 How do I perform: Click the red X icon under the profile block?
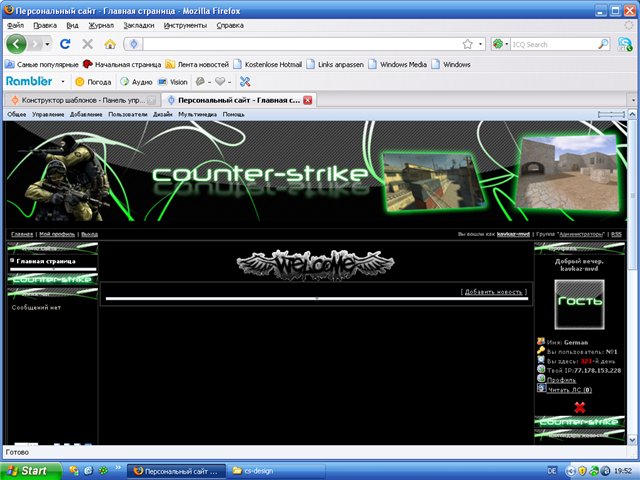tap(580, 407)
